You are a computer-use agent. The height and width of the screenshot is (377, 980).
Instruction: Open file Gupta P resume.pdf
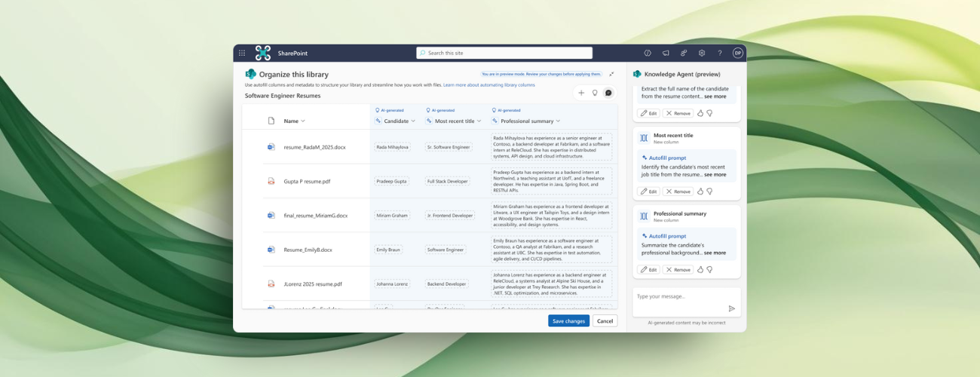tap(307, 181)
